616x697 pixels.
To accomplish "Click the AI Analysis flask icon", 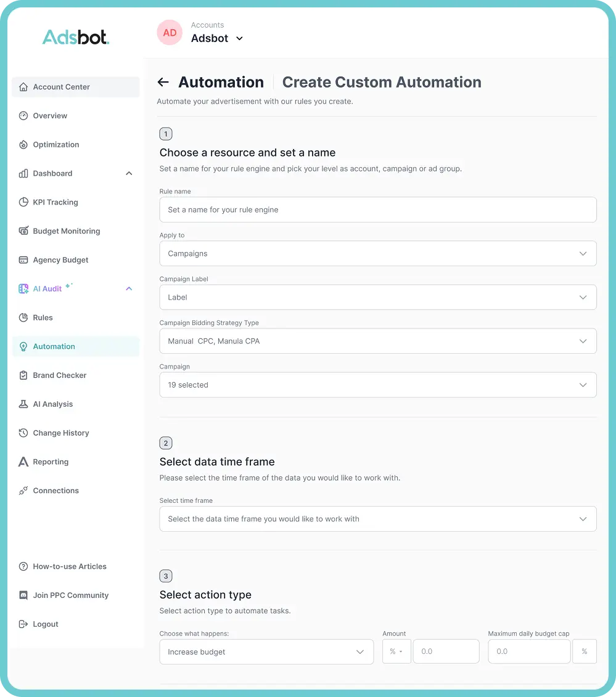I will 23,404.
